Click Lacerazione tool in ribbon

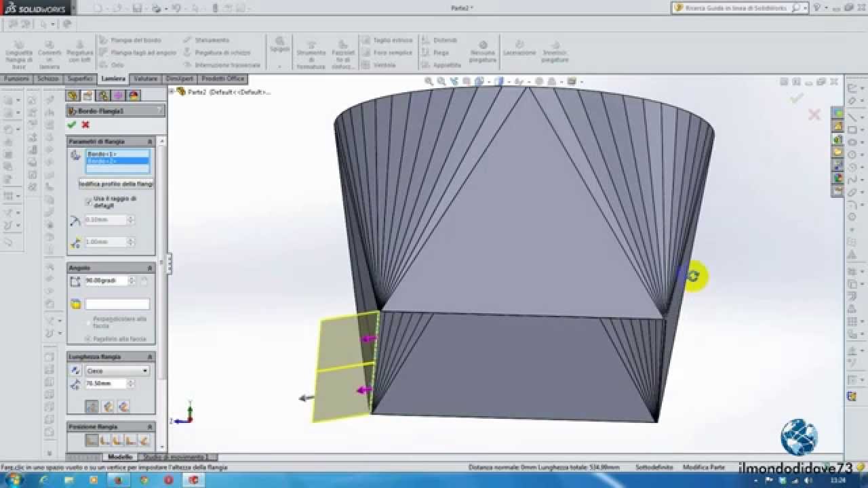pyautogui.click(x=519, y=48)
